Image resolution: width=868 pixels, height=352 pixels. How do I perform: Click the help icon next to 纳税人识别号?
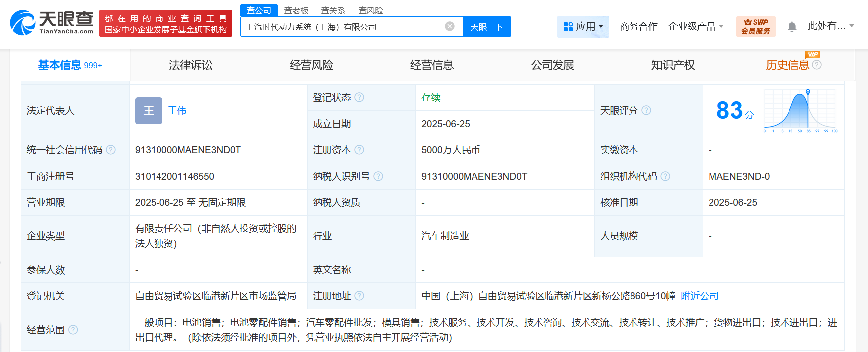pos(378,176)
